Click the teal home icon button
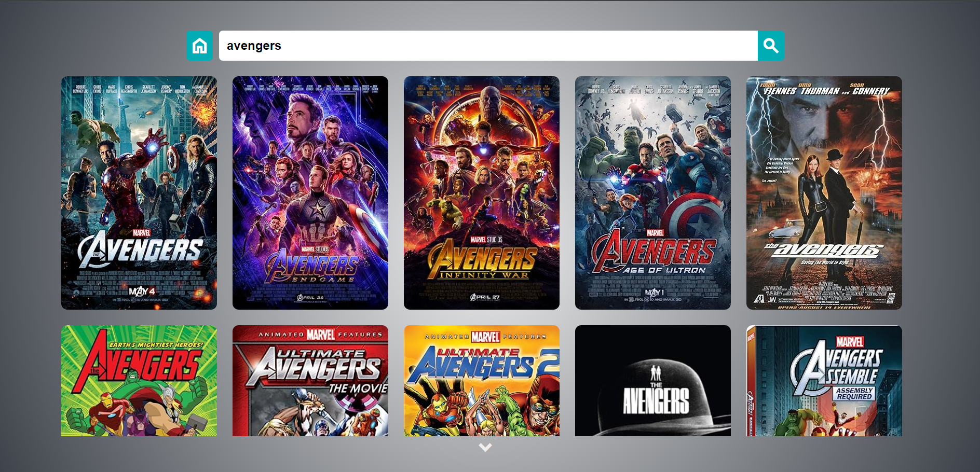980x472 pixels. tap(199, 46)
